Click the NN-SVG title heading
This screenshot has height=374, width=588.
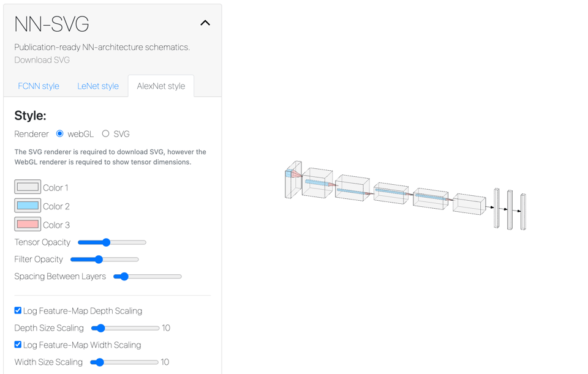pos(51,24)
